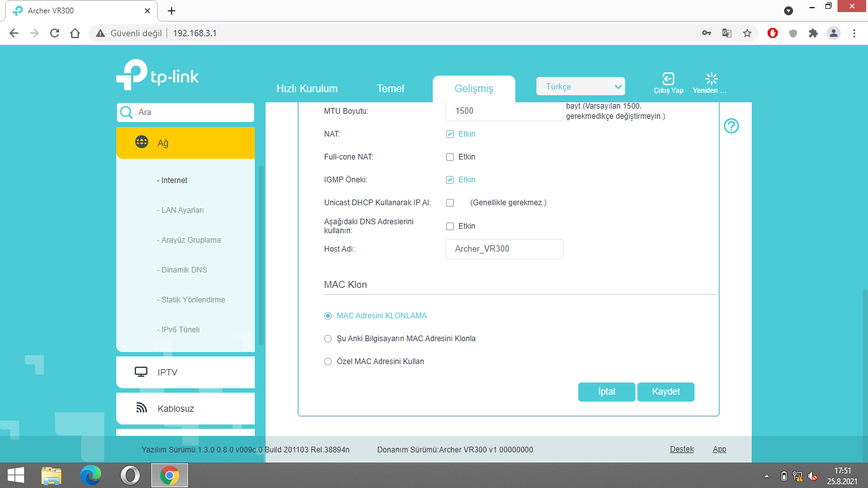Click the İptal button
868x488 pixels.
pyautogui.click(x=607, y=392)
